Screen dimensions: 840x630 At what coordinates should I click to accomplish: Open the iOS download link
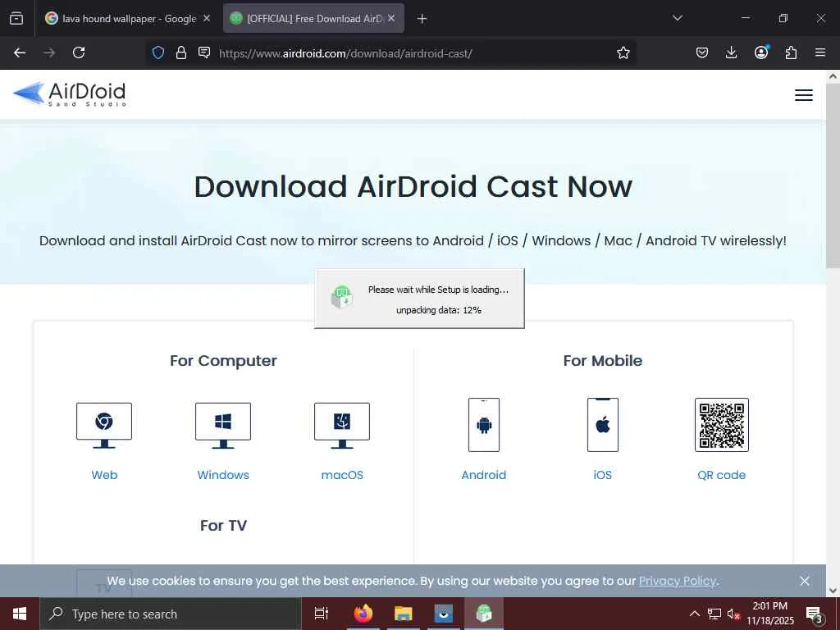(x=603, y=475)
